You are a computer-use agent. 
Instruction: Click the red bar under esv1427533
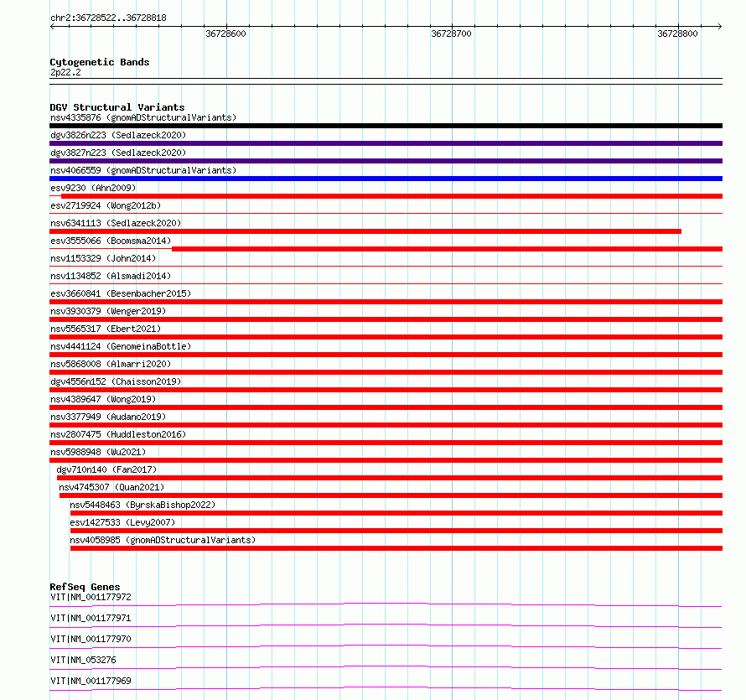pos(396,531)
